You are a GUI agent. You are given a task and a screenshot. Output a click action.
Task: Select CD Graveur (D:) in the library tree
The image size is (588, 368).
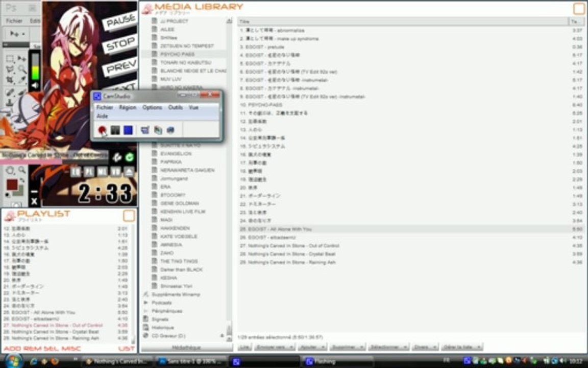[168, 336]
